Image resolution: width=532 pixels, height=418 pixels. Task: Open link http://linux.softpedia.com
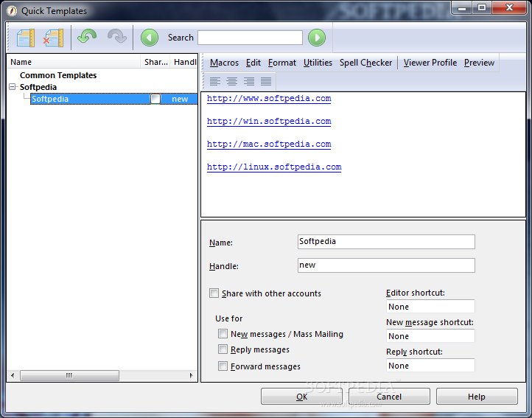274,167
